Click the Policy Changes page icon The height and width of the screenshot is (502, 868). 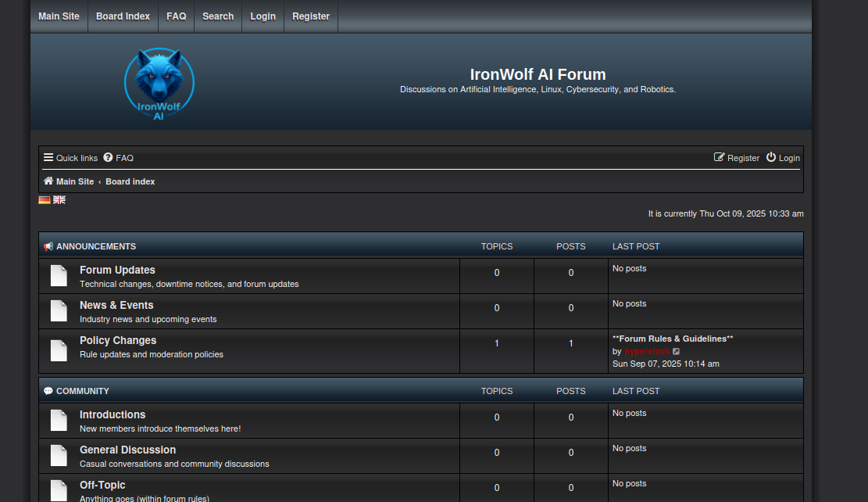point(59,350)
